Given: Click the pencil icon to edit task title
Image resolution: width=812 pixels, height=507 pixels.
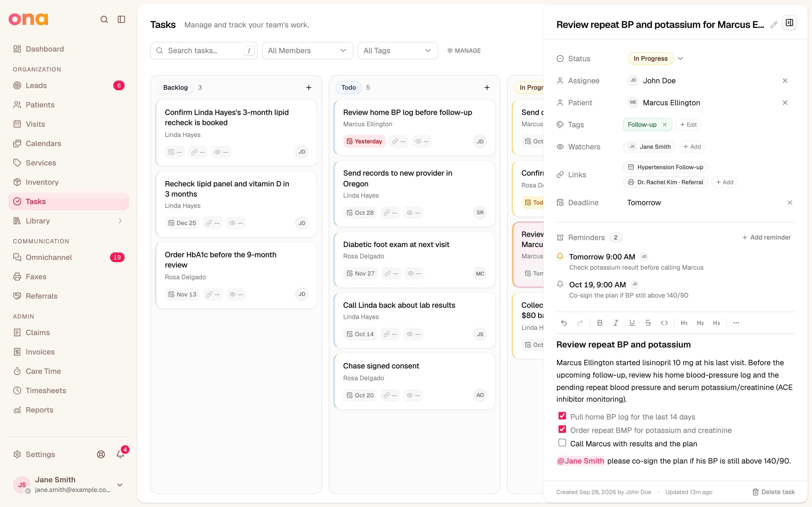Looking at the screenshot, I should pos(773,25).
